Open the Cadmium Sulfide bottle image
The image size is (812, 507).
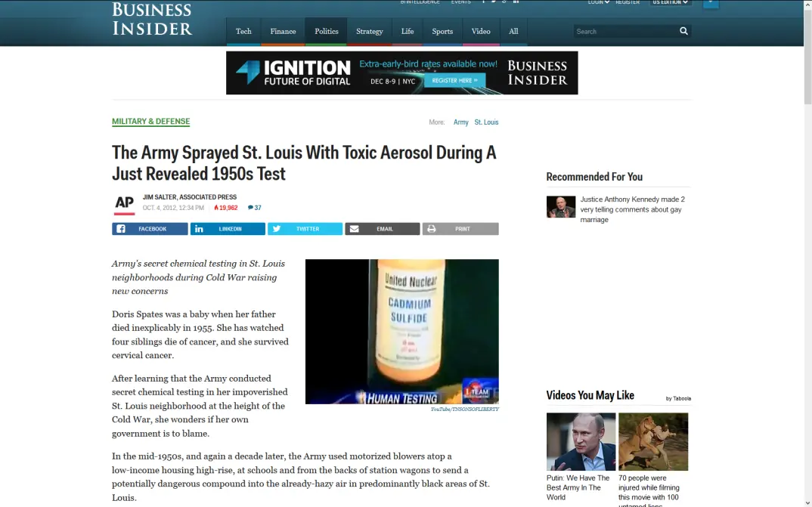click(402, 332)
